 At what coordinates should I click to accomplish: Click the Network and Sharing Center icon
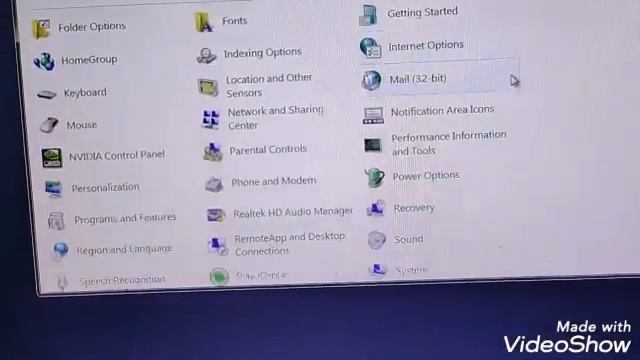211,119
